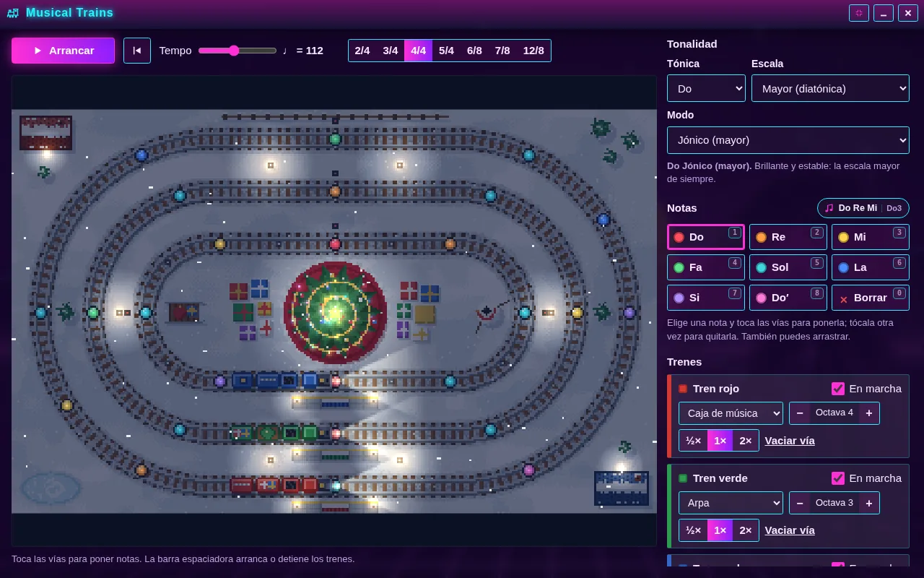Switch to 6/8 time signature
This screenshot has height=578, width=924.
pos(474,51)
